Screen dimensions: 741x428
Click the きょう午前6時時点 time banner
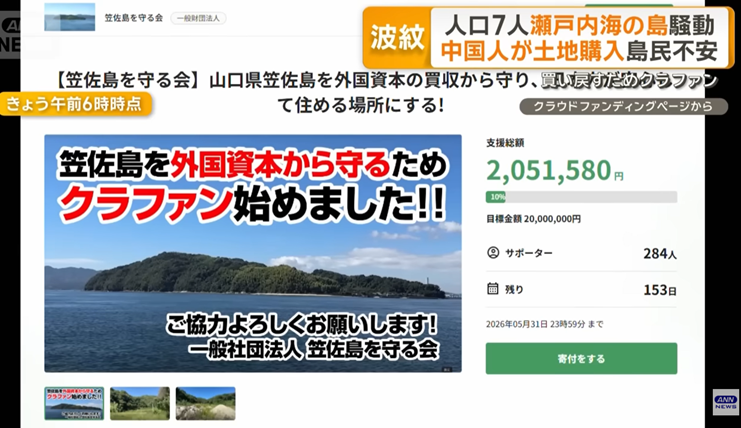click(x=75, y=104)
